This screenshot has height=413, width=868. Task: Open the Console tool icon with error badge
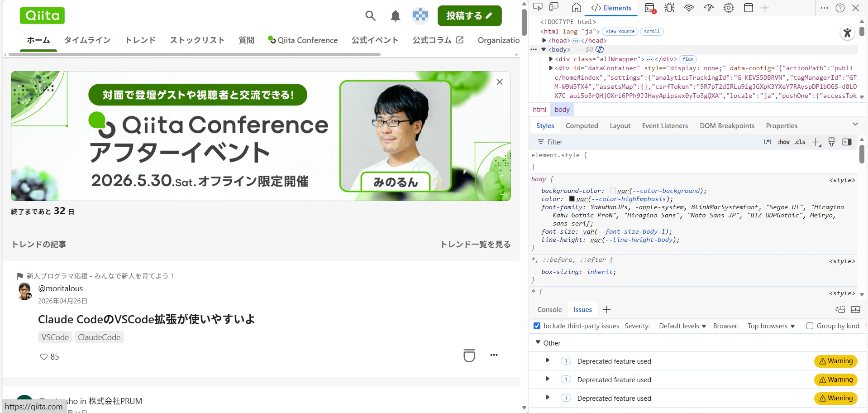[650, 8]
